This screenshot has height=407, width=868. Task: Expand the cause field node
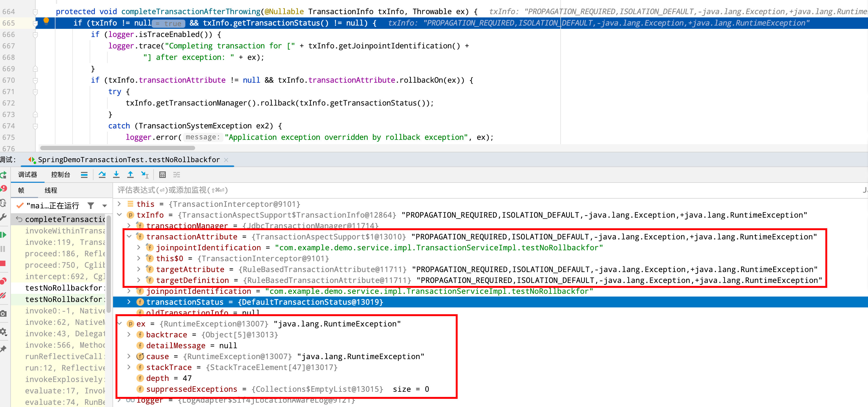click(x=129, y=356)
